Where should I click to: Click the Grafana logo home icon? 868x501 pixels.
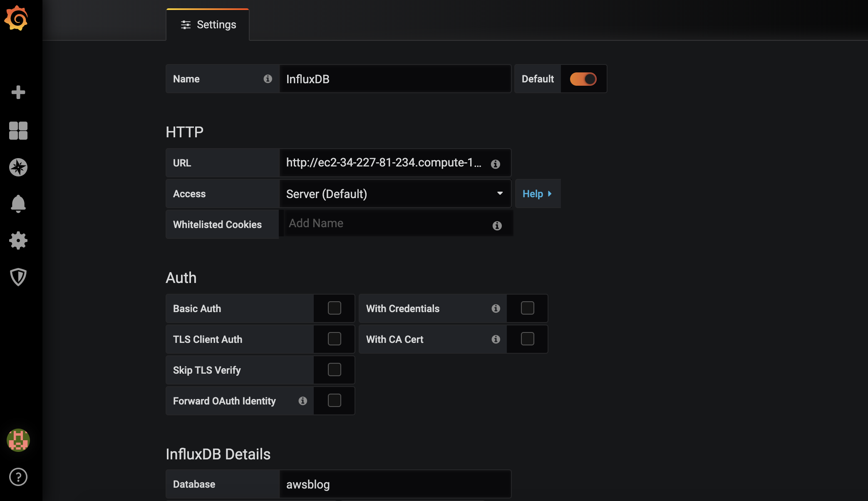[16, 18]
